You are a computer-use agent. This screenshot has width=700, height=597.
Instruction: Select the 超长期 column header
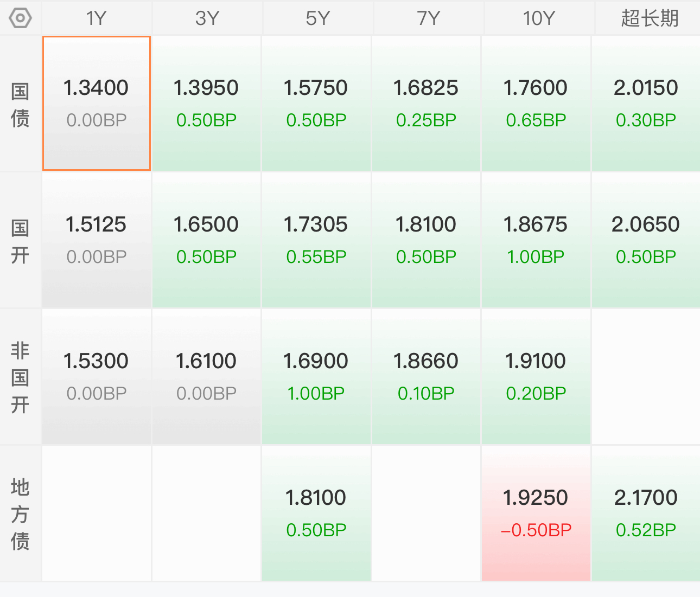[x=648, y=18]
